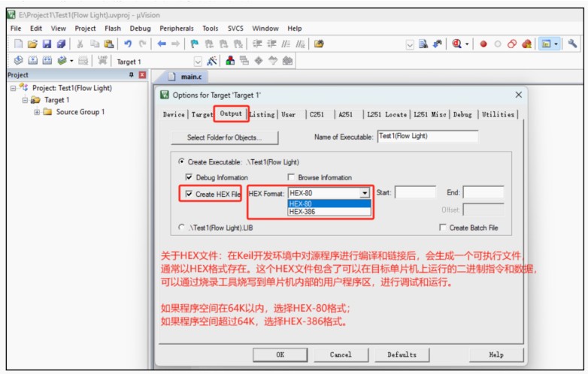Create a new file via toolbar icon
The height and width of the screenshot is (374, 588).
click(x=18, y=44)
